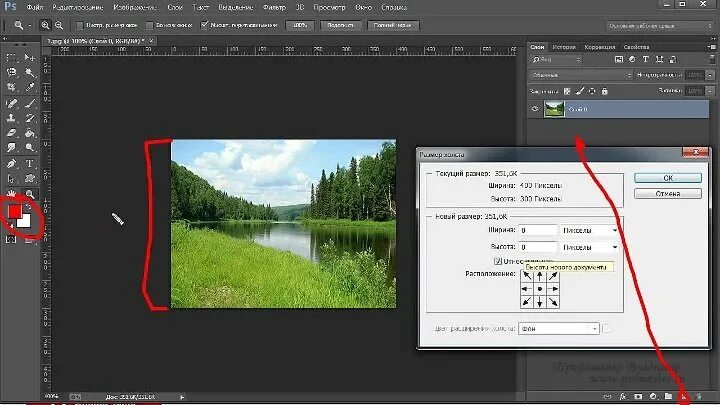
Task: Click the Полный экран button
Action: 393,25
